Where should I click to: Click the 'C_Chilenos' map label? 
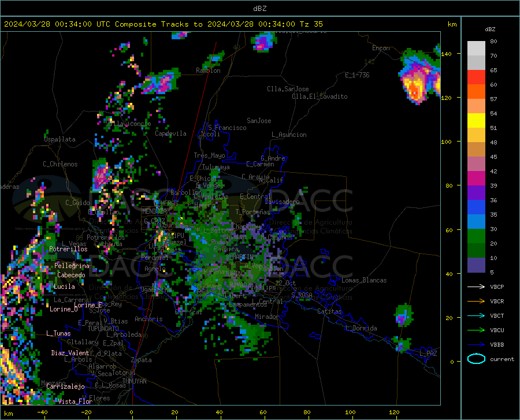click(60, 164)
